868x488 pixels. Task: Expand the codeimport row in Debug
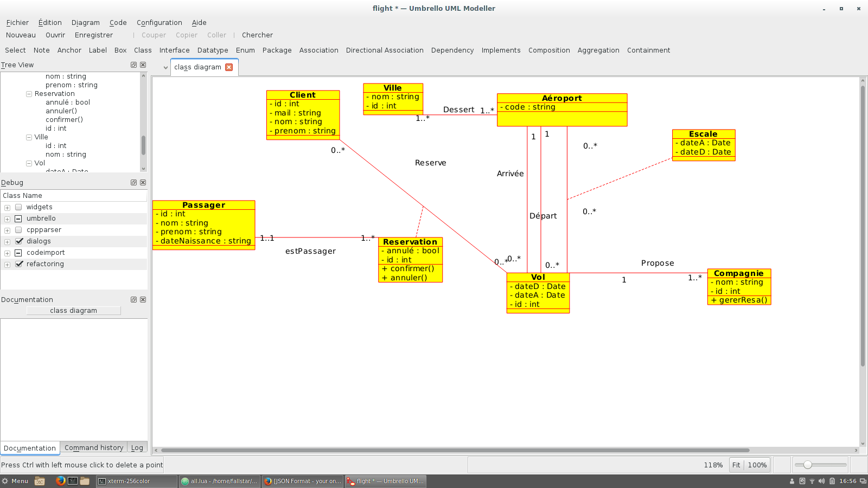click(x=7, y=253)
